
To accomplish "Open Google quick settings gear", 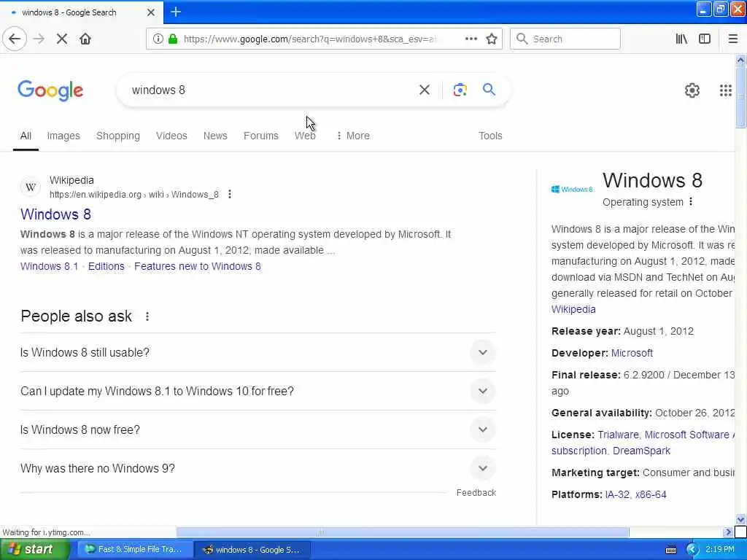I will click(x=692, y=90).
